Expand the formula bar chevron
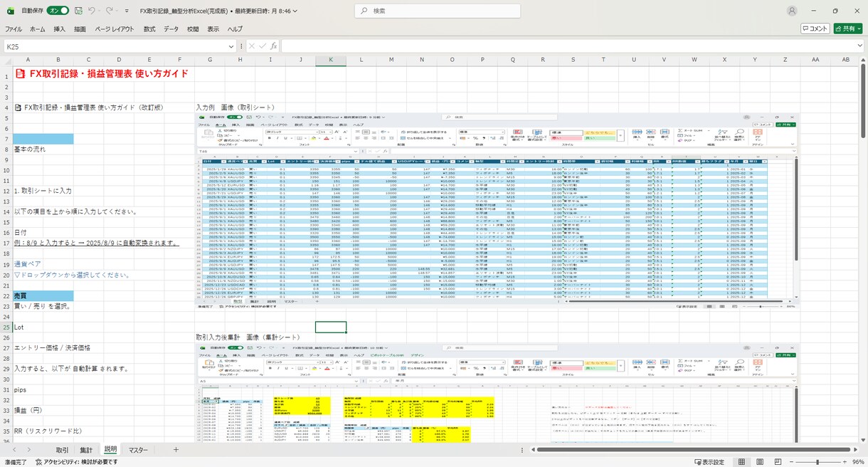Viewport: 868px width, 467px height. [858, 46]
